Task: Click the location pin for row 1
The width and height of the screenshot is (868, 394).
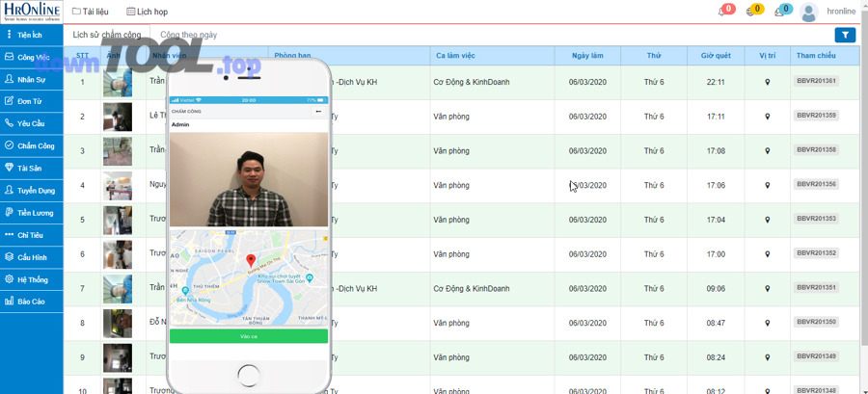Action: coord(768,82)
